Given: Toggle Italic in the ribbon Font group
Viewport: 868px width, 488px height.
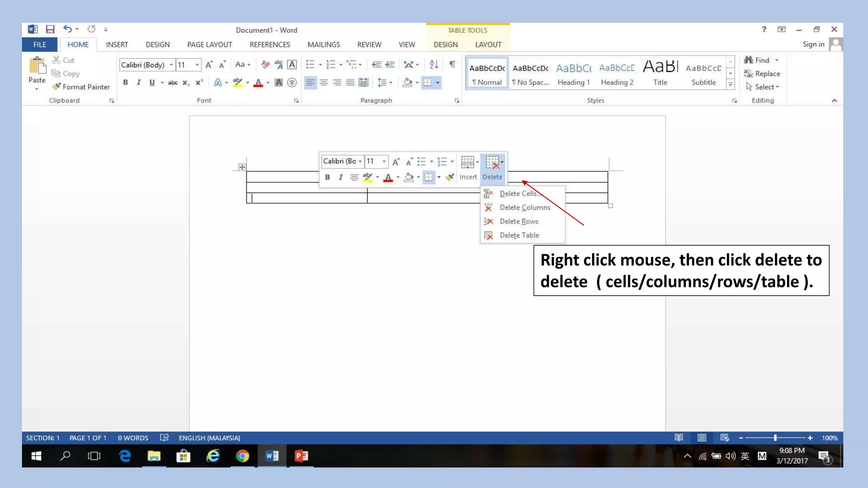Looking at the screenshot, I should pos(139,83).
